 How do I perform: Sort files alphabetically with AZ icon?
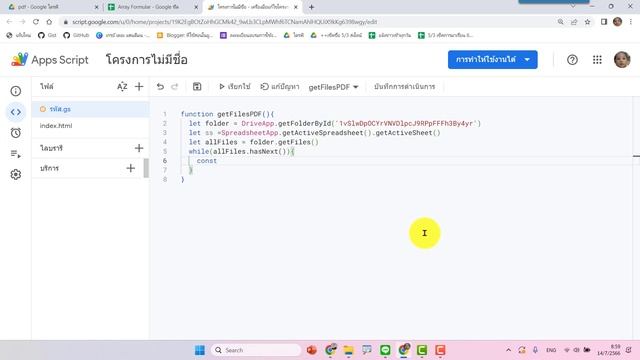122,87
